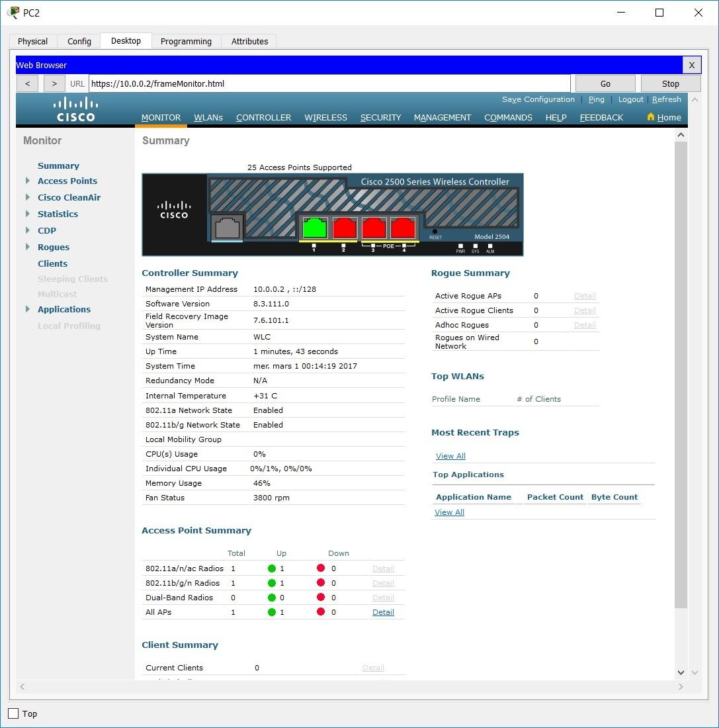Open the Config tab
The image size is (719, 728).
click(x=79, y=41)
